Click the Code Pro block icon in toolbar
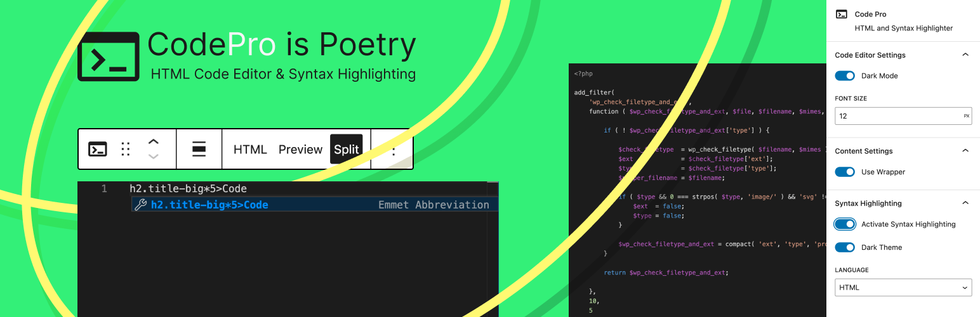 (x=97, y=150)
